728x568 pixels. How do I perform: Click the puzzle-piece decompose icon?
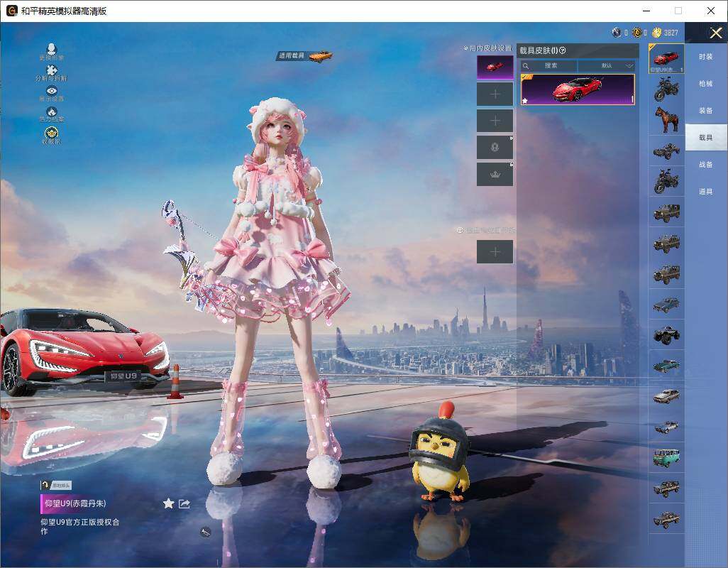[52, 70]
